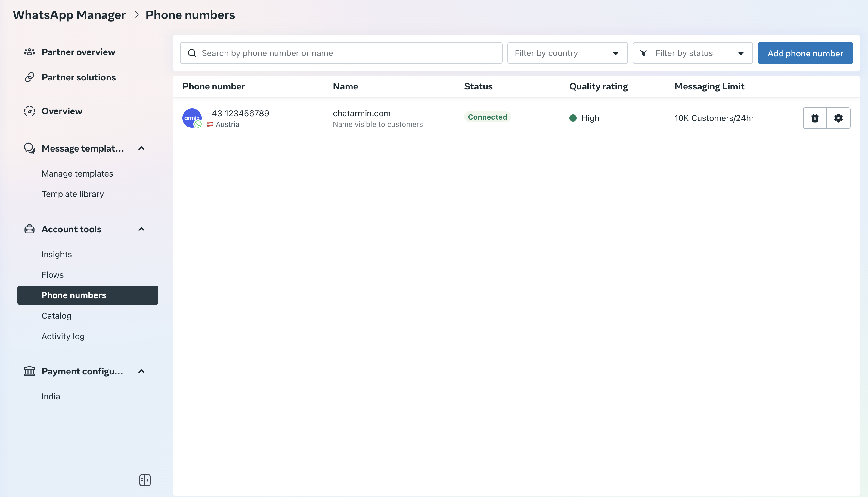Open Manage templates in sidebar
This screenshot has width=868, height=497.
[77, 173]
